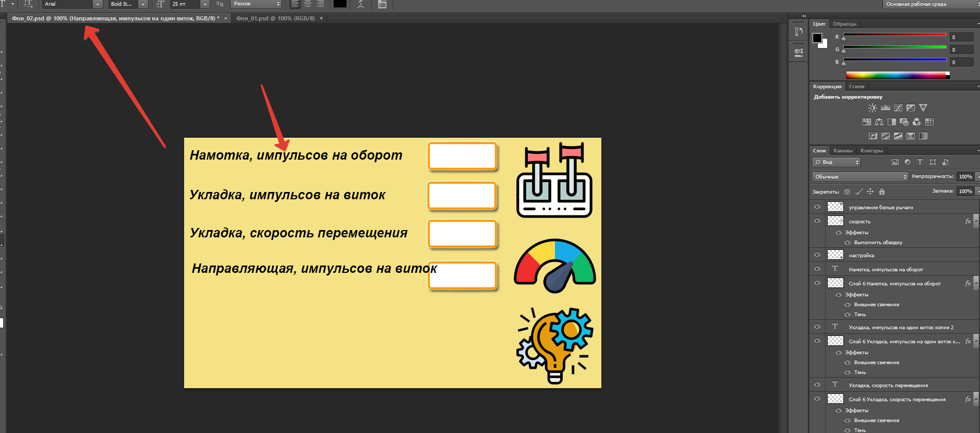Image resolution: width=980 pixels, height=433 pixels.
Task: Add a Color Lookup adjustment
Action: pos(929,122)
